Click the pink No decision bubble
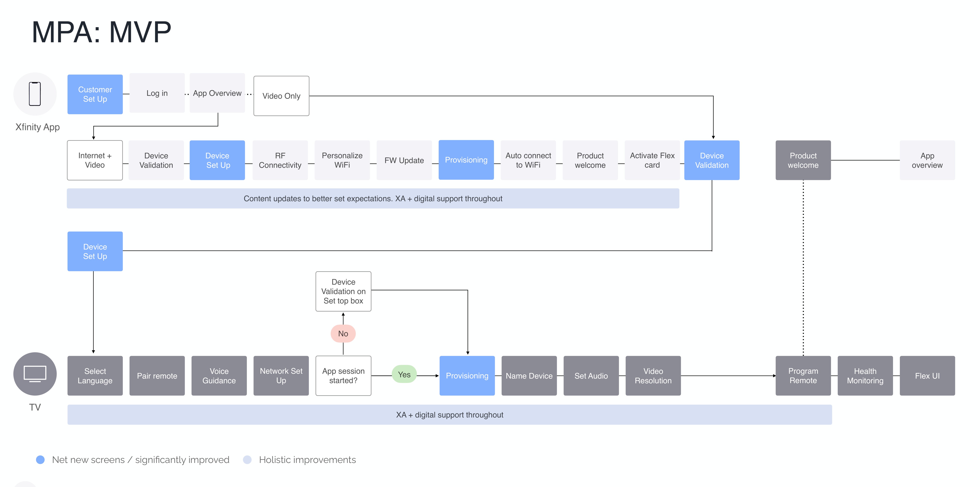 click(x=343, y=334)
